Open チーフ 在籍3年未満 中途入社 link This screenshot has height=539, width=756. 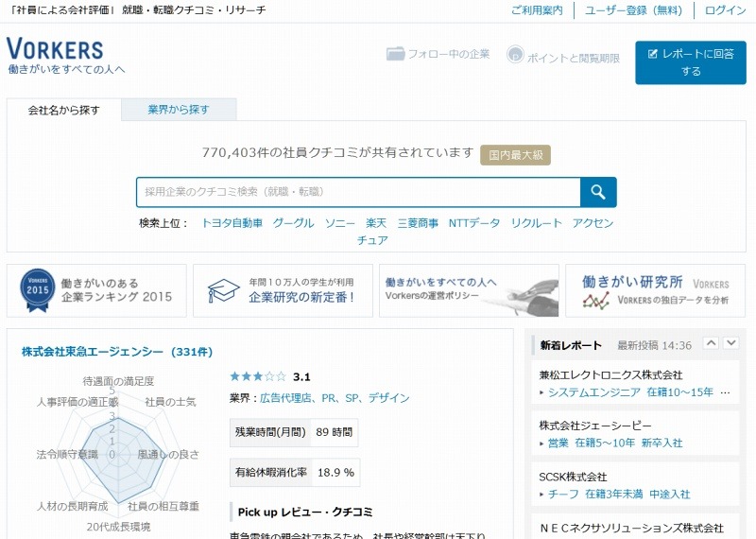[619, 495]
